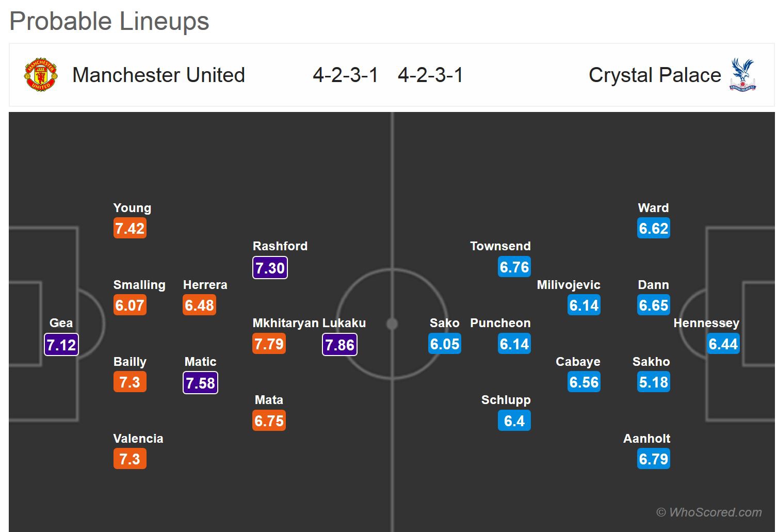Screen dimensions: 777x532
Task: Click the Crystal Palace eagle crest
Action: 742,75
